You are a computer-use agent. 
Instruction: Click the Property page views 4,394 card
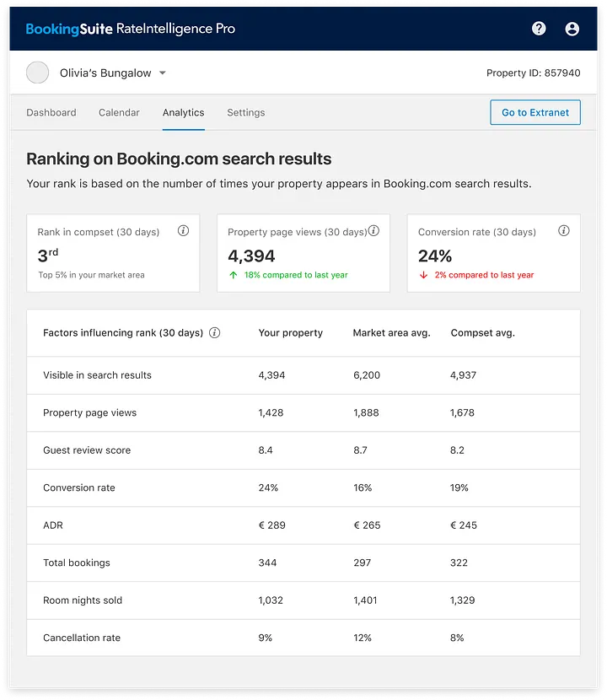pos(303,253)
